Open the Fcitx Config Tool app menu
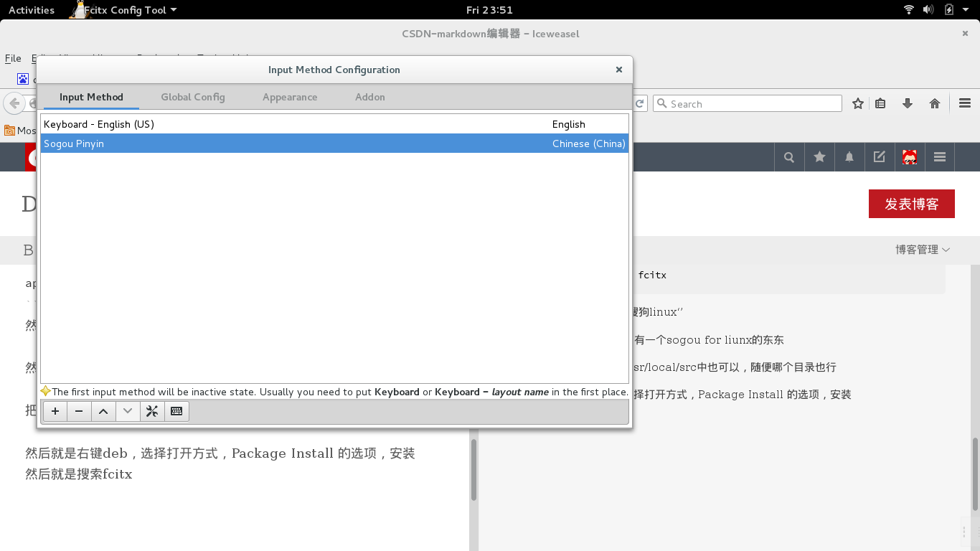The image size is (980, 551). click(x=123, y=10)
